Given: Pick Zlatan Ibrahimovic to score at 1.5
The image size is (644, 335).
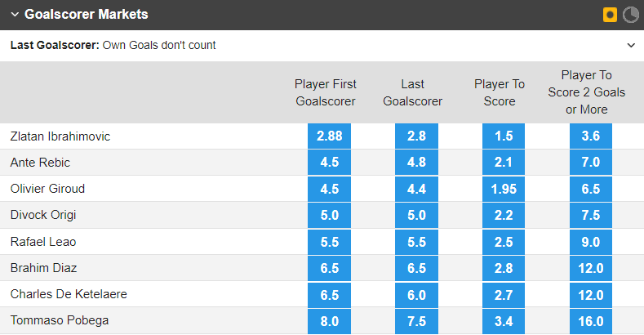Looking at the screenshot, I should [504, 136].
